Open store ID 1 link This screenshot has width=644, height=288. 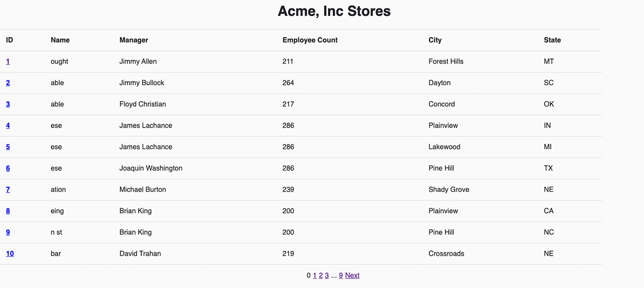pyautogui.click(x=8, y=62)
